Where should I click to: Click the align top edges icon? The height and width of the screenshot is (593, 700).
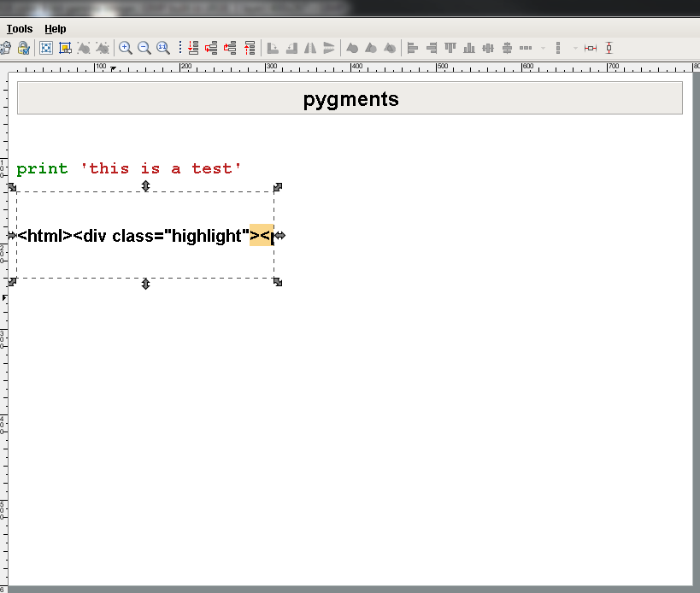pos(450,48)
